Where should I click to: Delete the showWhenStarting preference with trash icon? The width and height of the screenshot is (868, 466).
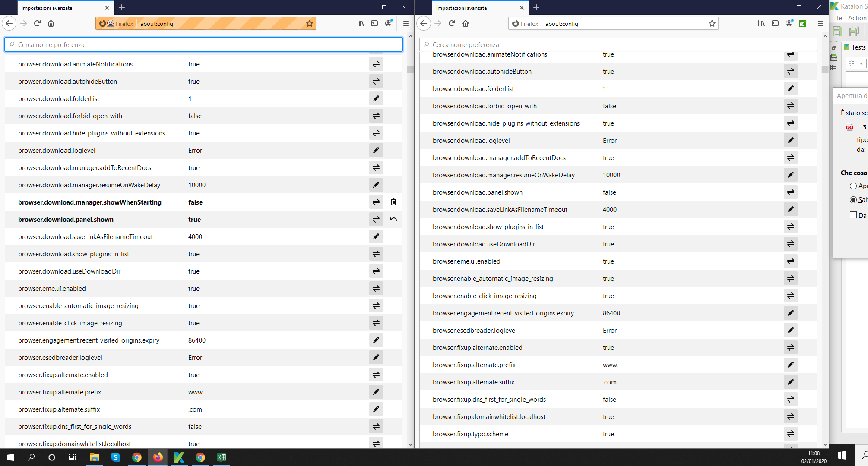coord(393,202)
